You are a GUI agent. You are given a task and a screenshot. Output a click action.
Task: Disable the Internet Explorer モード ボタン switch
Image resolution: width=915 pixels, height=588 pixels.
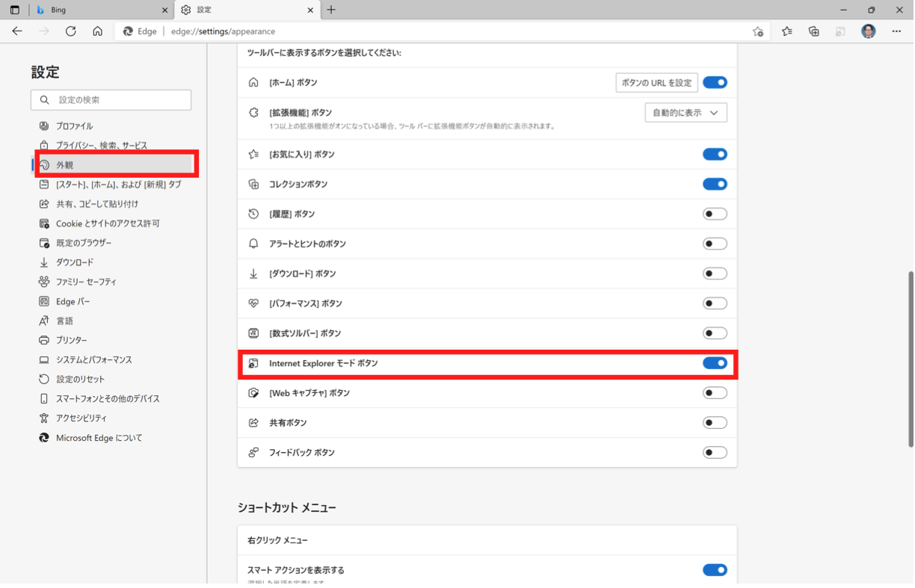(x=715, y=363)
